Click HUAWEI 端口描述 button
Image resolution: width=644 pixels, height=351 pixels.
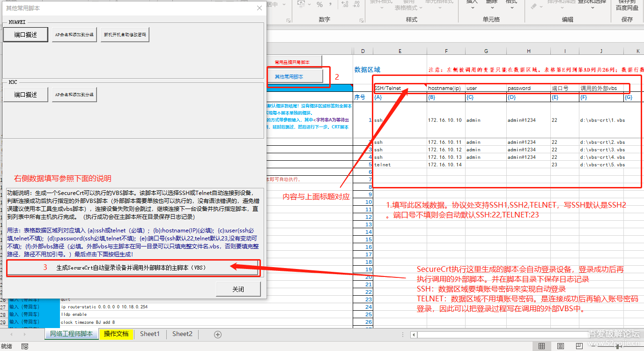point(26,35)
